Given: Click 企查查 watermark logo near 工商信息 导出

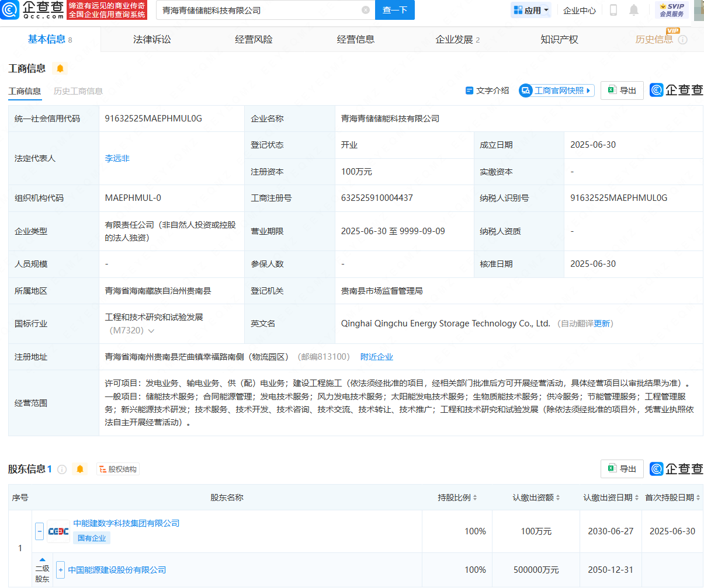Looking at the screenshot, I should point(677,90).
